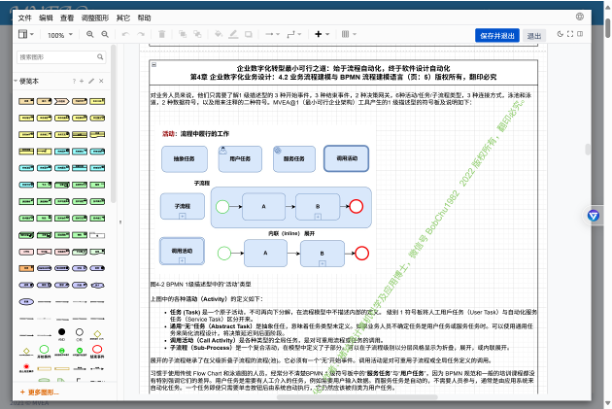Open the table insert dropdown
Viewport: 612px width, 409px height.
pos(349,34)
